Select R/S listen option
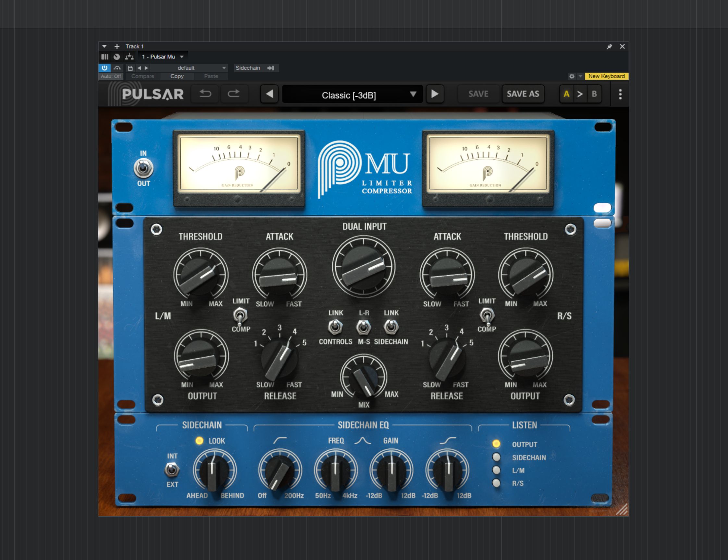This screenshot has height=560, width=728. [496, 483]
